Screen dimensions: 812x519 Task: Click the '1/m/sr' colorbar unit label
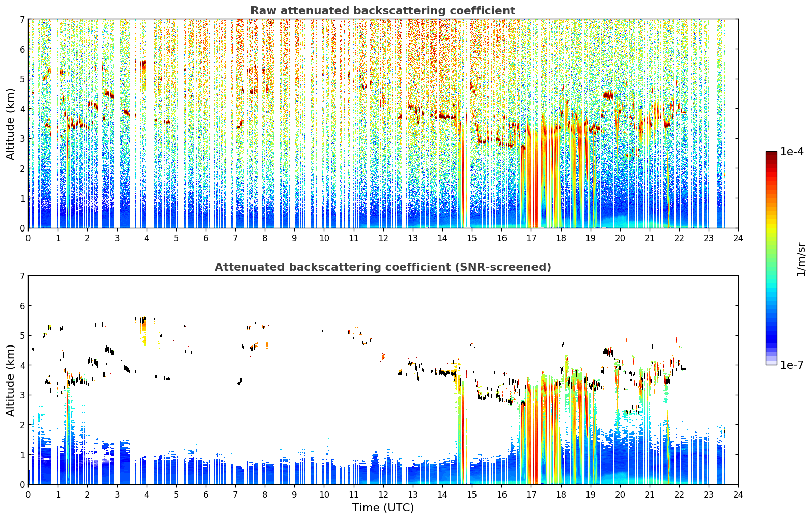[801, 259]
